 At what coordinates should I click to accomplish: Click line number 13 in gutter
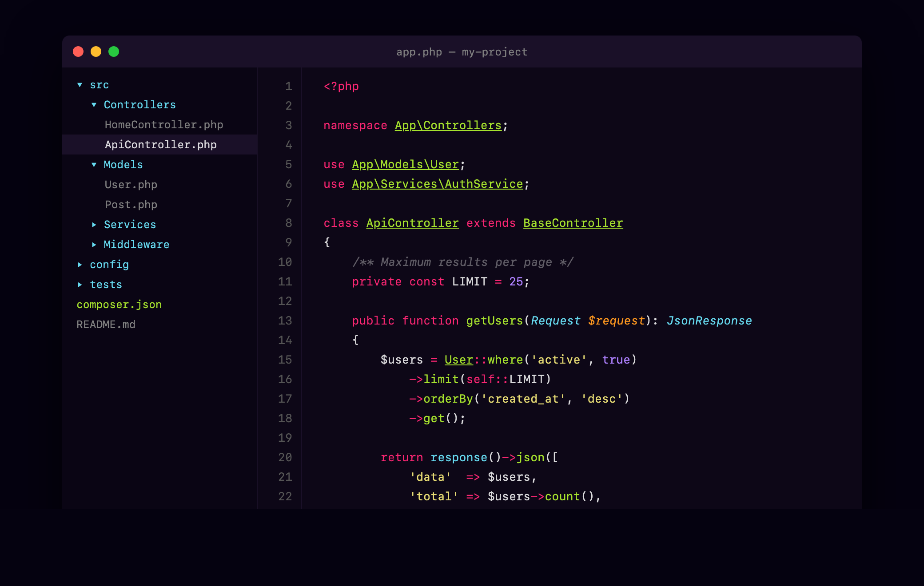(285, 321)
